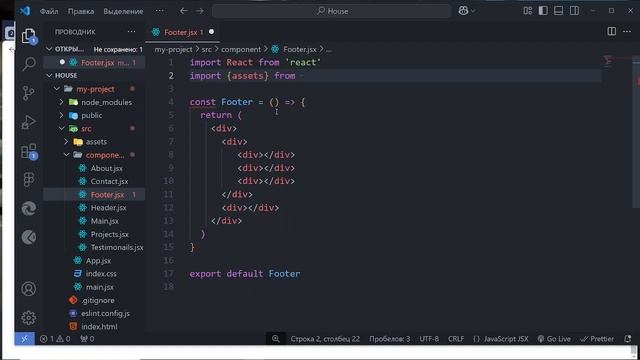Screen dimensions: 640x360
Task: Open the Explorer view in activity bar
Action: click(29, 36)
